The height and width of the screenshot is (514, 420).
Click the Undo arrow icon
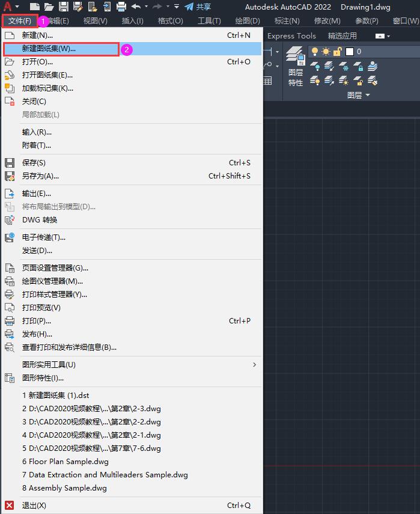[136, 6]
